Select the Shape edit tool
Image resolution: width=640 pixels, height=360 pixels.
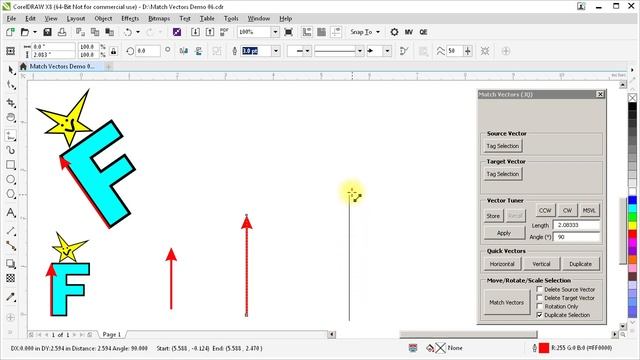click(x=11, y=85)
